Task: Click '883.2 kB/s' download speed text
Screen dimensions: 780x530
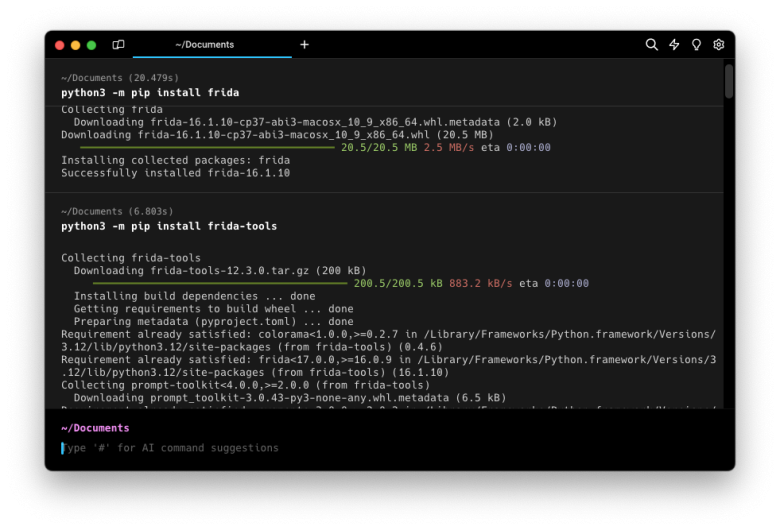Action: coord(481,283)
